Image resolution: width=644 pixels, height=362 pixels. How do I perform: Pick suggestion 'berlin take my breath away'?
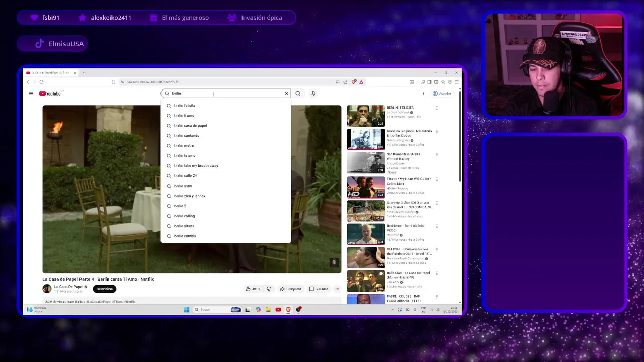pos(225,166)
